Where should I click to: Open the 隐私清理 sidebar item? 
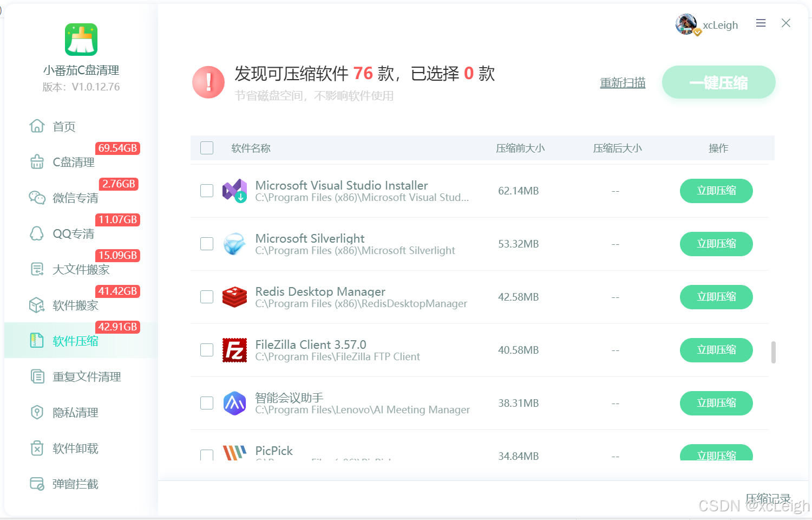point(81,412)
